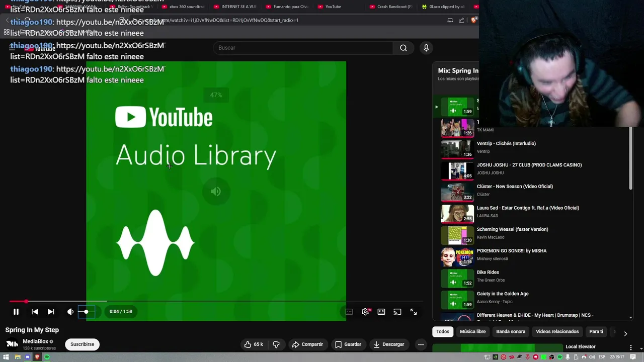Screen dimensions: 644x362
Task: Switch to xbox 360 soundtrack tab
Action: point(183,7)
